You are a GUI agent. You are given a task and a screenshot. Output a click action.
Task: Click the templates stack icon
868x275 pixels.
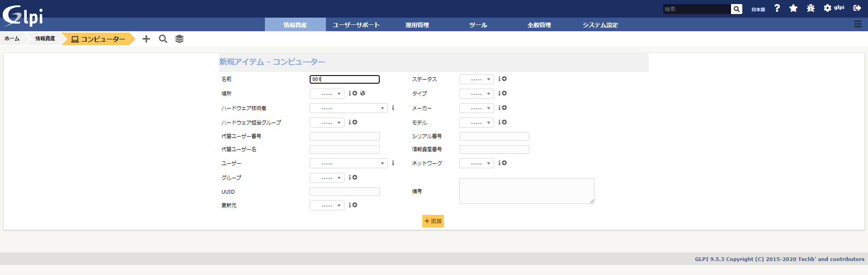click(x=179, y=39)
